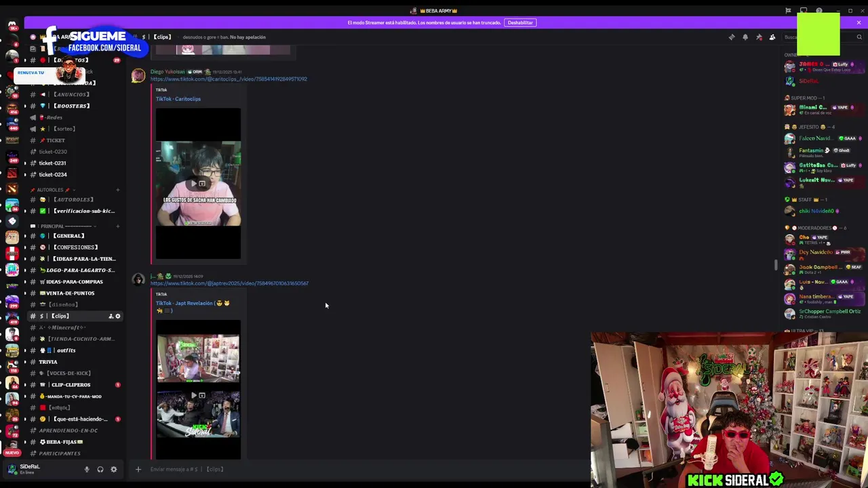The height and width of the screenshot is (488, 868).
Task: Toggle headphones deafen in user panel
Action: (100, 469)
